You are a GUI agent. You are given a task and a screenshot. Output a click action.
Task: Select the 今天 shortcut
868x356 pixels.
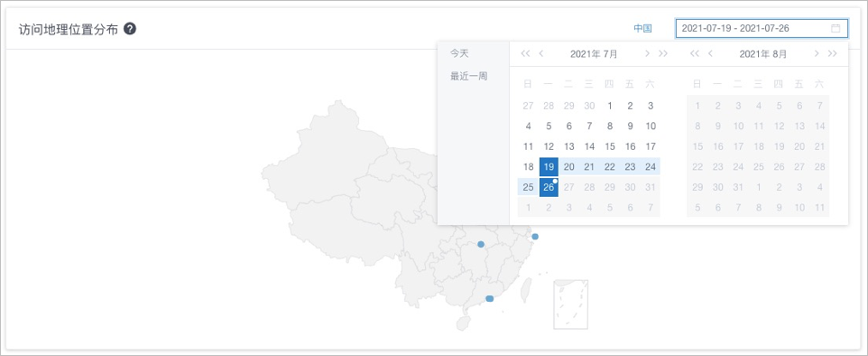[459, 54]
